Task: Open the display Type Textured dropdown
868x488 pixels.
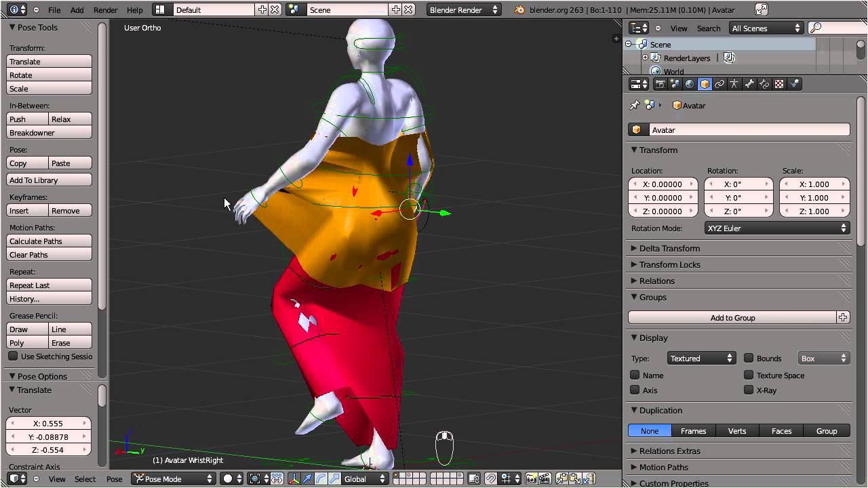Action: click(x=701, y=358)
